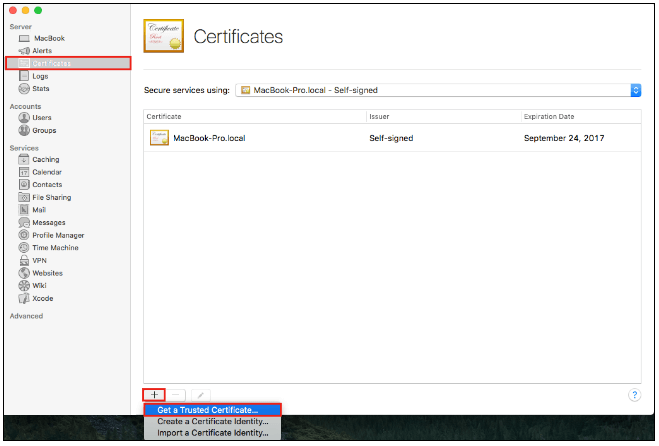
Task: Select the Profile Manager service
Action: pyautogui.click(x=58, y=235)
